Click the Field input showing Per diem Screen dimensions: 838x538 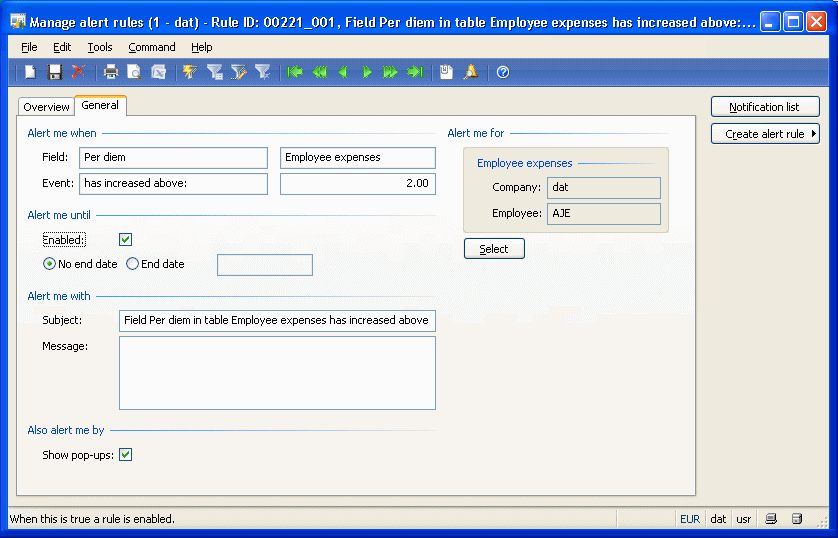pyautogui.click(x=174, y=158)
